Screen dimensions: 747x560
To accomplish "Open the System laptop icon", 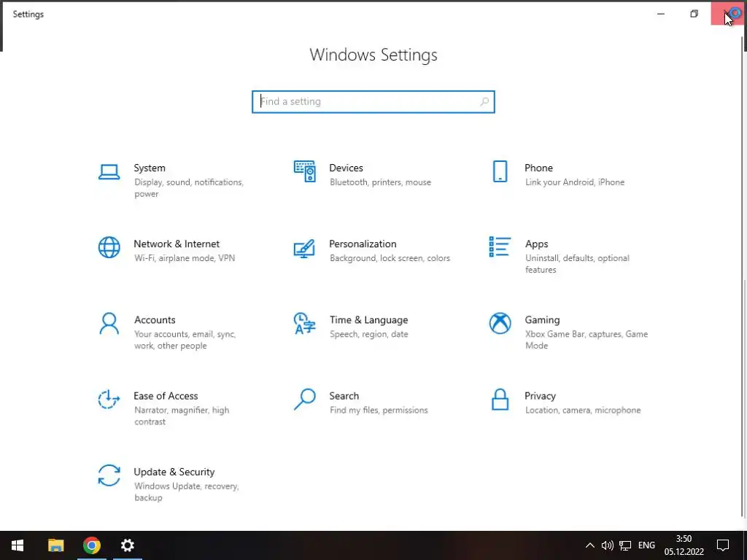I will click(x=109, y=172).
